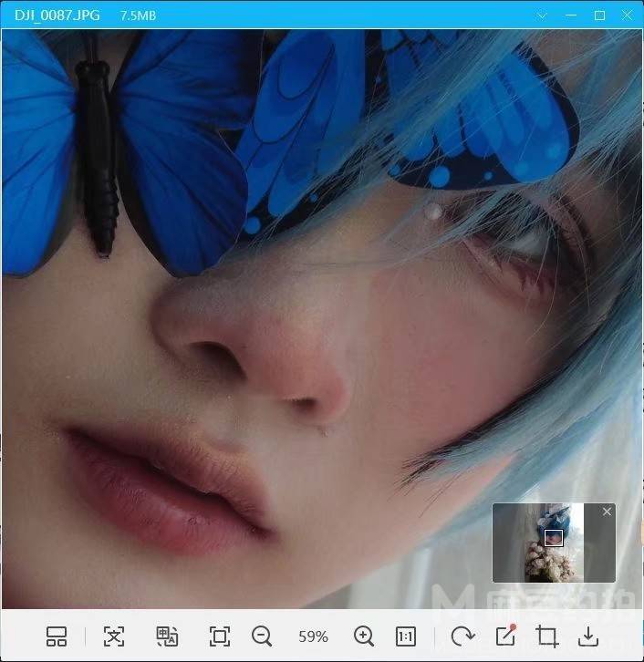The height and width of the screenshot is (662, 644).
Task: Show image at 1:1 actual size
Action: point(406,636)
